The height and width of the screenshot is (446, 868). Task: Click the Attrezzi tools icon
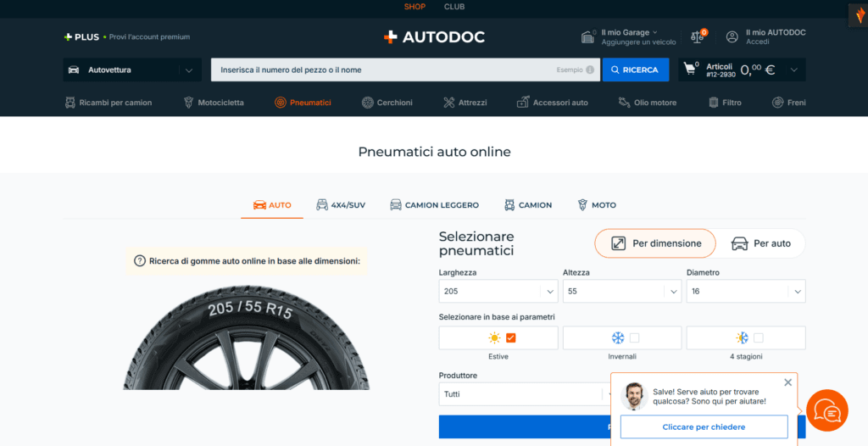click(449, 103)
